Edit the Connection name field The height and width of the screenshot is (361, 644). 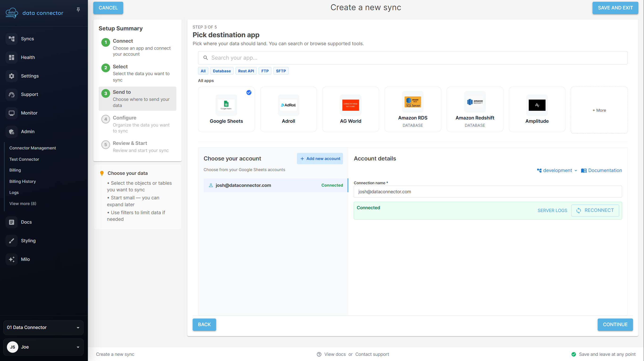pos(488,192)
